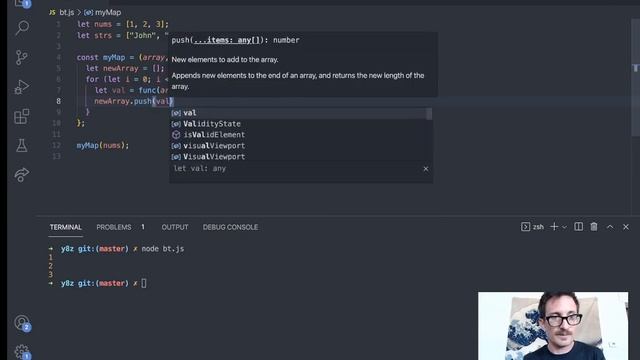
Task: Select the 'ValidityState' suggestion
Action: pos(300,124)
